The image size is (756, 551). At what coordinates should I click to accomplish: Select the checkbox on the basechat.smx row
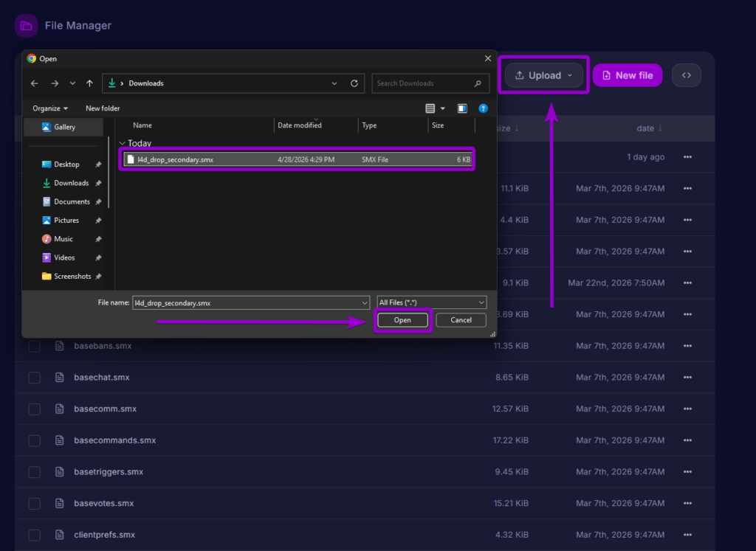click(x=34, y=378)
